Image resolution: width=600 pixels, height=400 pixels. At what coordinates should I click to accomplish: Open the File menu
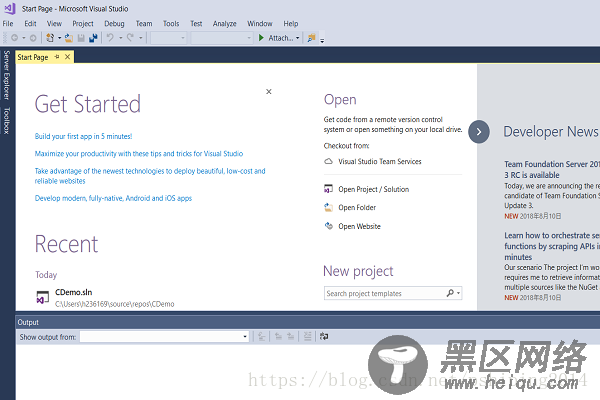(x=8, y=24)
